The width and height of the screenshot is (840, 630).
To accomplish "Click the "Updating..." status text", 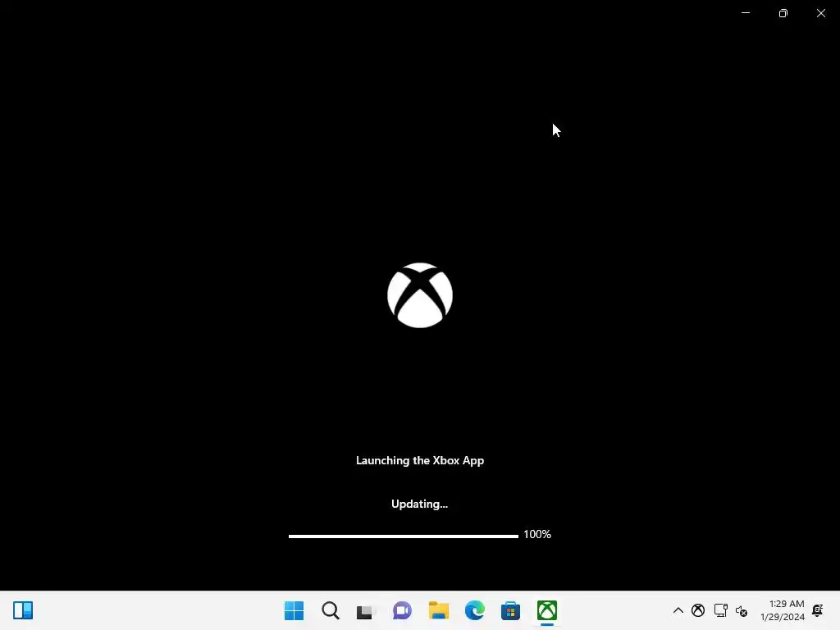I will (x=419, y=504).
